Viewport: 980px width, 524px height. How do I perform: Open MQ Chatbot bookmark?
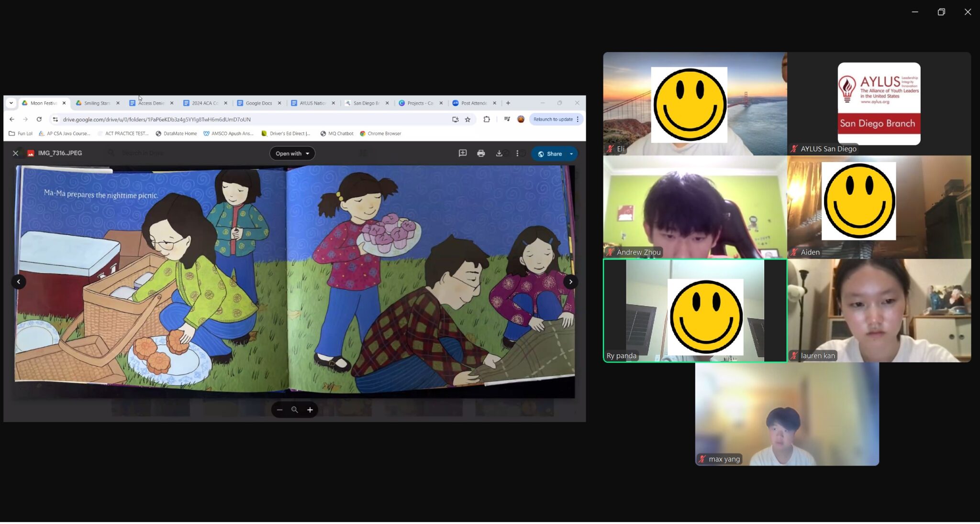coord(337,134)
